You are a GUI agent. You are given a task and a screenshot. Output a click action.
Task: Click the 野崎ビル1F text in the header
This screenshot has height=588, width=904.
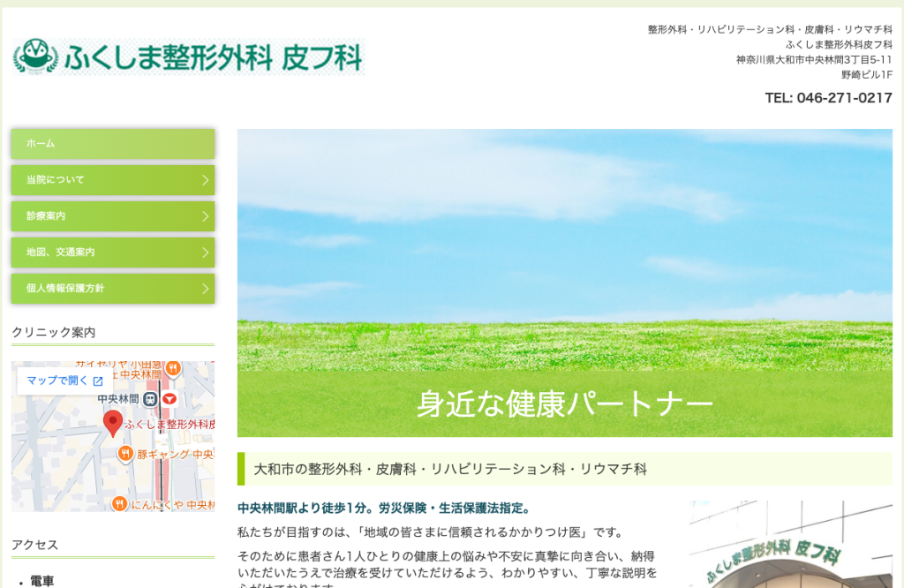867,74
